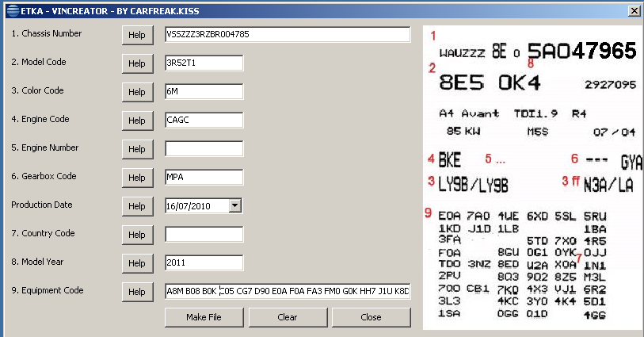Click the empty Country Code field
Screen dimensions: 644x337
coord(204,234)
